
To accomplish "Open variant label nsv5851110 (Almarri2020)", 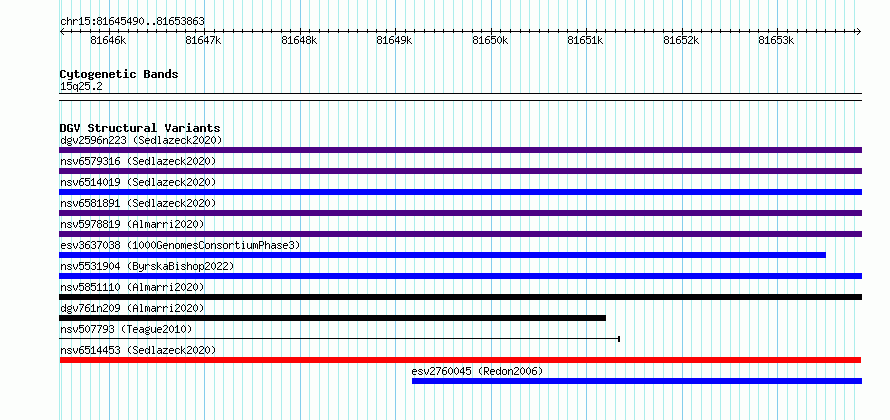I will tap(132, 287).
